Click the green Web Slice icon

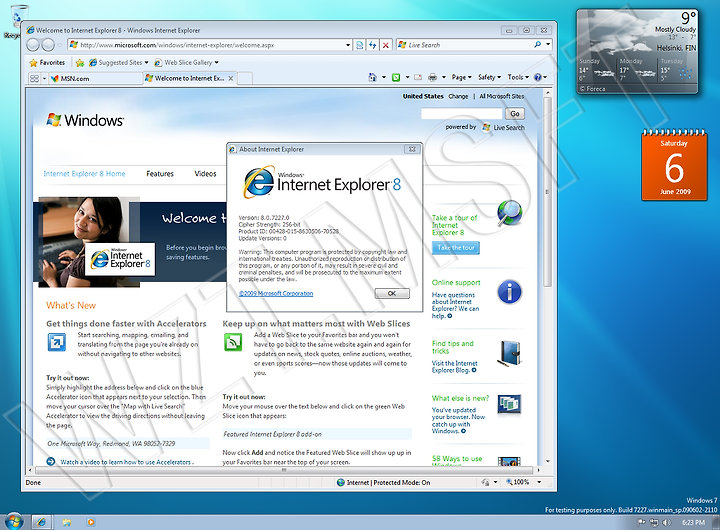point(233,342)
